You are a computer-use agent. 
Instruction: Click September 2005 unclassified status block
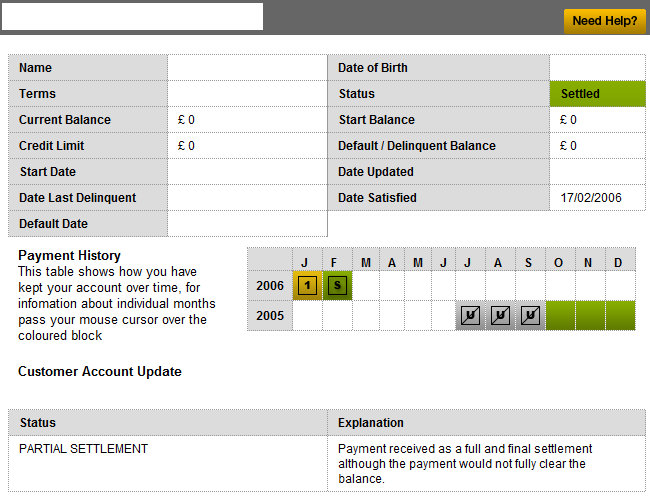(x=530, y=316)
